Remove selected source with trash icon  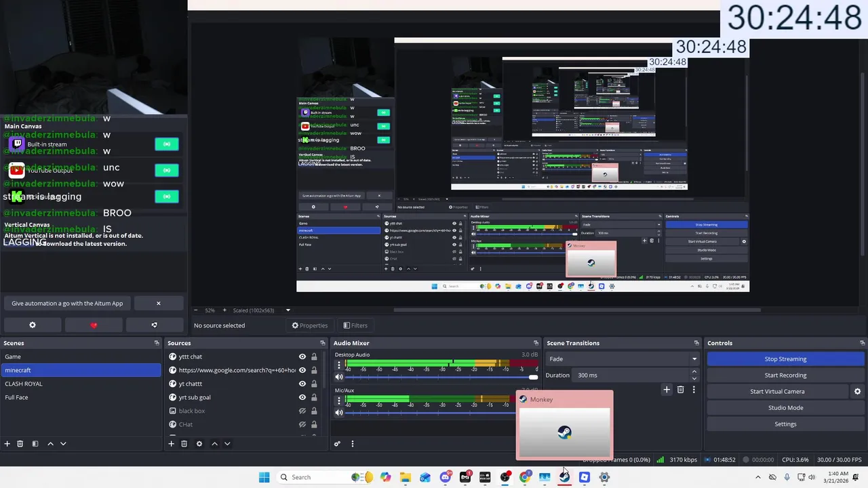(184, 443)
